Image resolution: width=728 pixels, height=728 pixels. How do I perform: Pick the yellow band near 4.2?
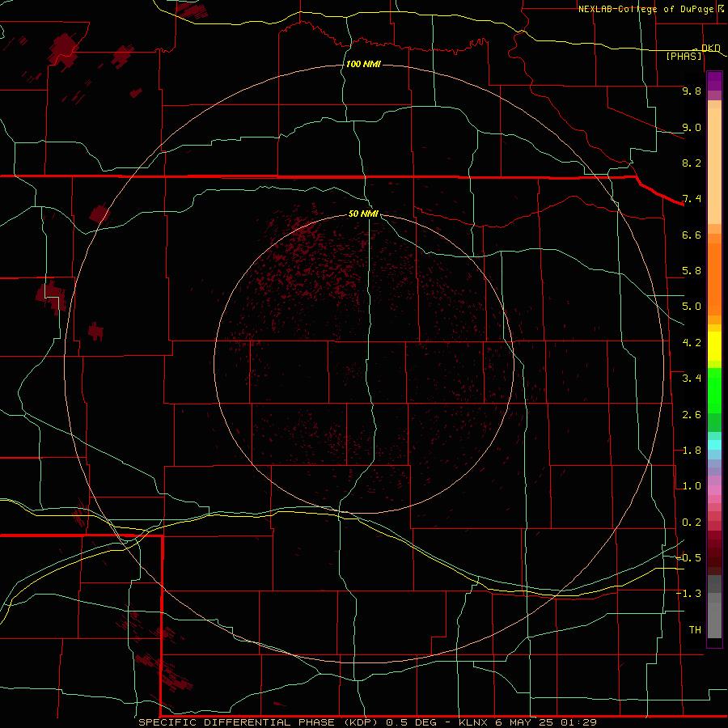714,346
